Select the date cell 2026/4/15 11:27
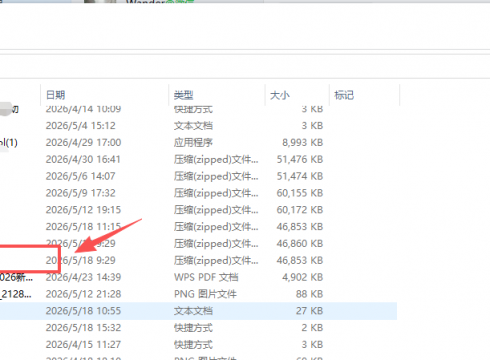 pos(83,344)
